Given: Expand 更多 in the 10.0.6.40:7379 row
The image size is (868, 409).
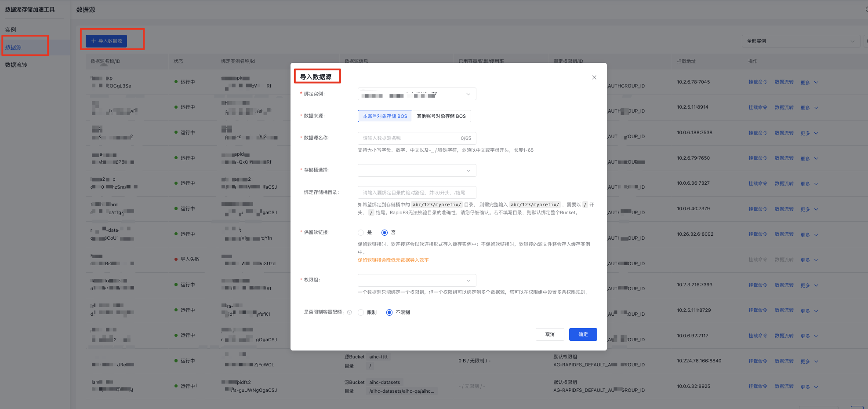Looking at the screenshot, I should click(x=809, y=209).
